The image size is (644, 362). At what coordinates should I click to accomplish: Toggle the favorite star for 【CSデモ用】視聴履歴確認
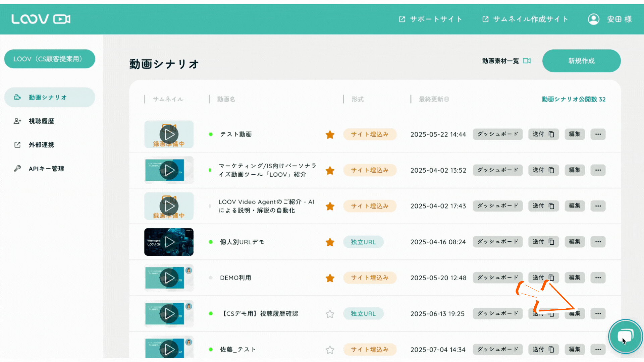(330, 314)
